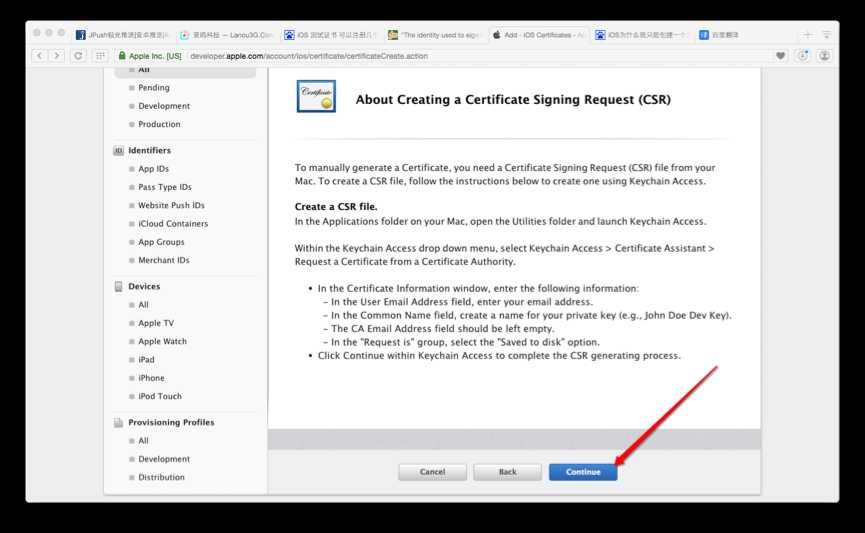Click the blue Continue button
The width and height of the screenshot is (865, 533).
(x=583, y=472)
